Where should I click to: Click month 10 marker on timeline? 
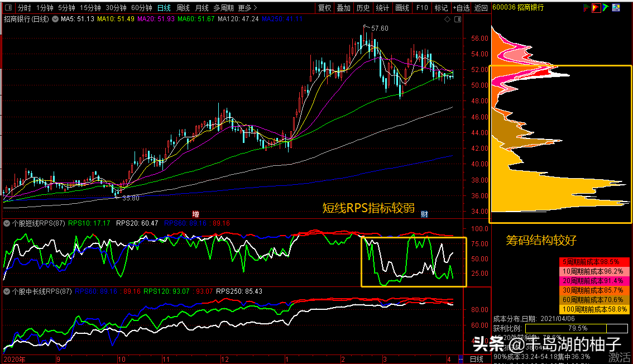(122, 359)
